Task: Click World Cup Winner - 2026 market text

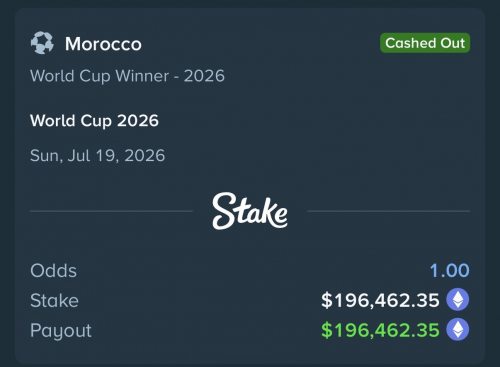Action: [127, 76]
